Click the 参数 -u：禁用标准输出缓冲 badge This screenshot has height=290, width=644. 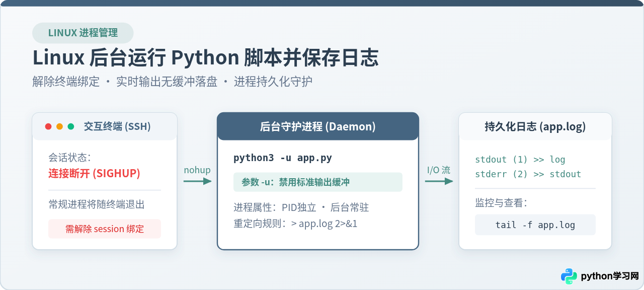317,182
